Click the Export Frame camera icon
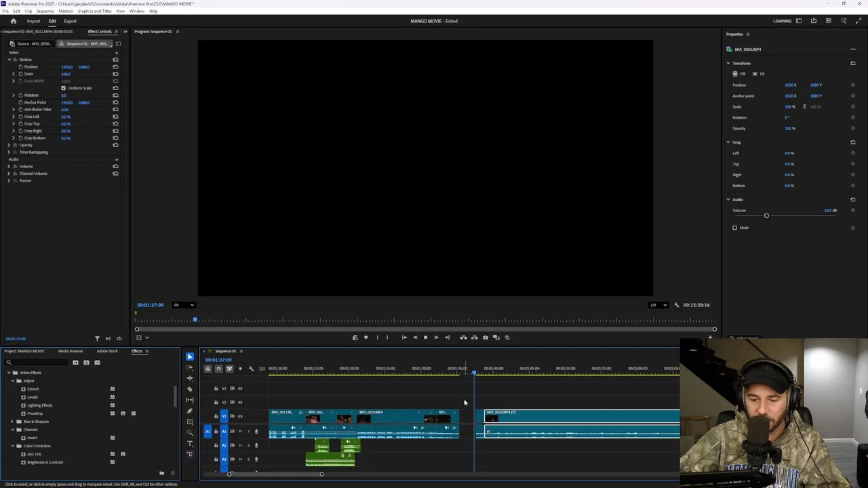 click(x=486, y=338)
